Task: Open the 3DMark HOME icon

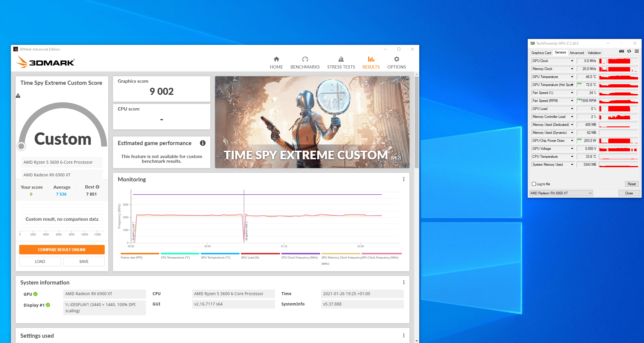Action: coord(276,59)
